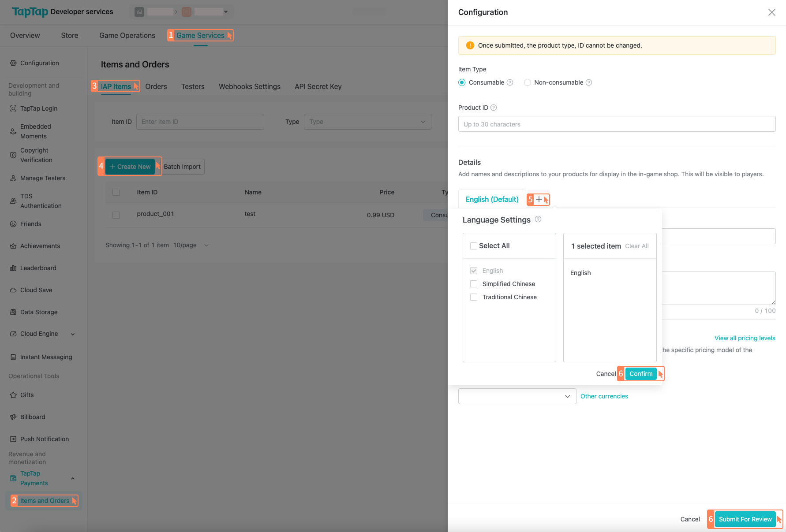Screen dimensions: 786x532
Task: Open the game selector dropdown in header
Action: click(226, 12)
